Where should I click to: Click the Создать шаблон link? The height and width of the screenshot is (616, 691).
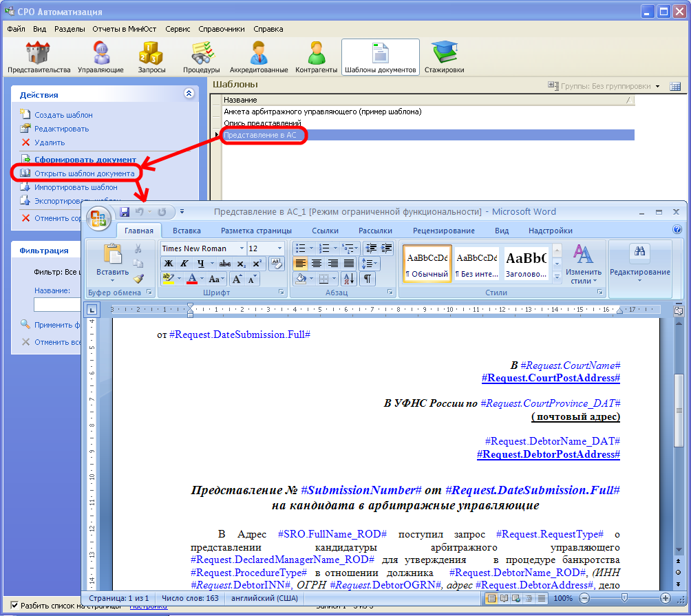click(x=63, y=115)
